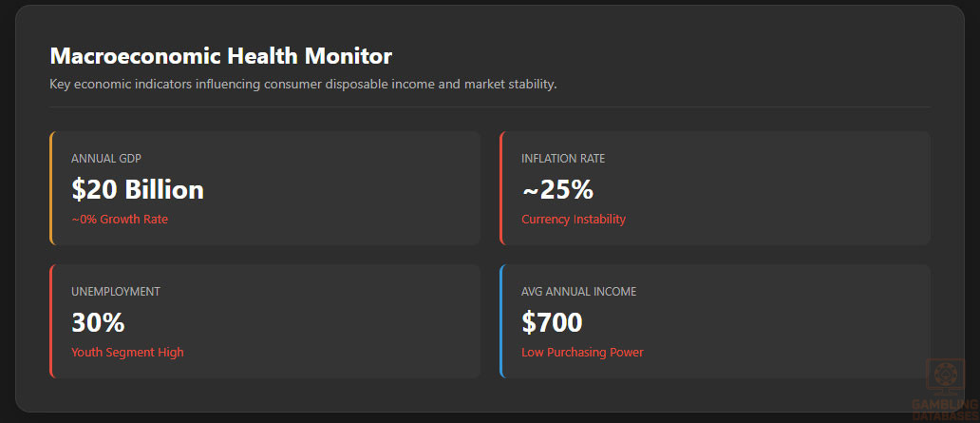
Task: Click the 30% unemployment value
Action: point(98,322)
